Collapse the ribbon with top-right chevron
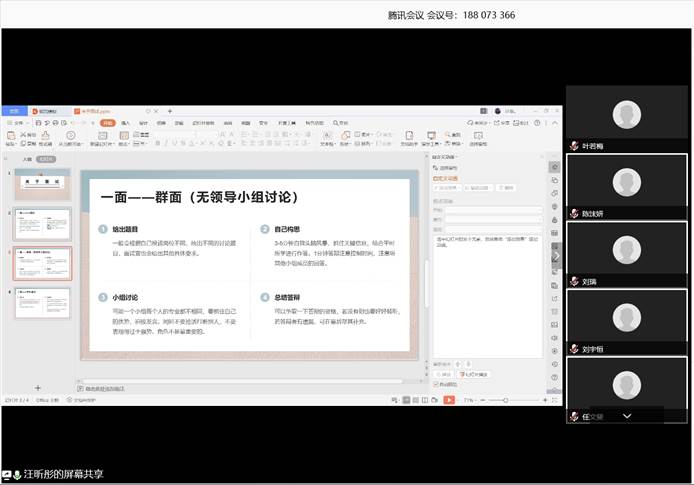Viewport: 694px width, 485px height. coord(554,123)
